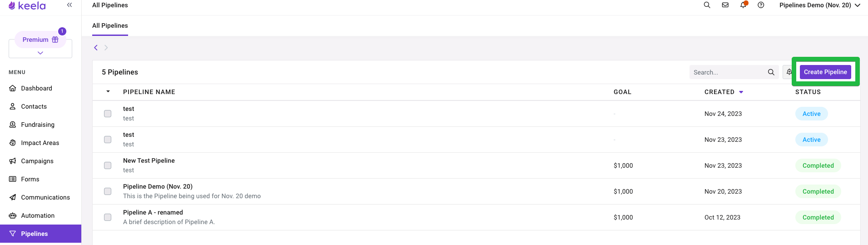868x245 pixels.
Task: Open the search magnifier in top bar
Action: 707,5
